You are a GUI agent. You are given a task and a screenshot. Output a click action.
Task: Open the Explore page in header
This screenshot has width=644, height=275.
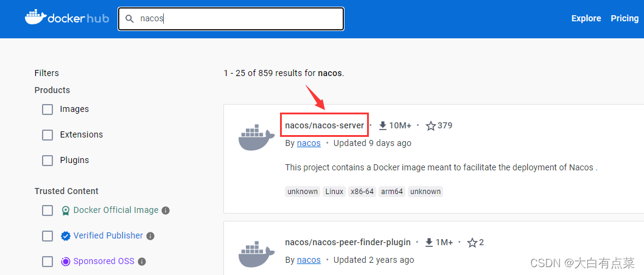point(586,18)
